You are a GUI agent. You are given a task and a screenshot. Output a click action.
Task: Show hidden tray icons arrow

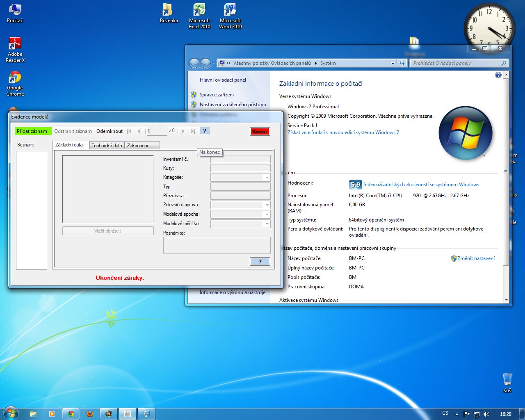pyautogui.click(x=457, y=414)
